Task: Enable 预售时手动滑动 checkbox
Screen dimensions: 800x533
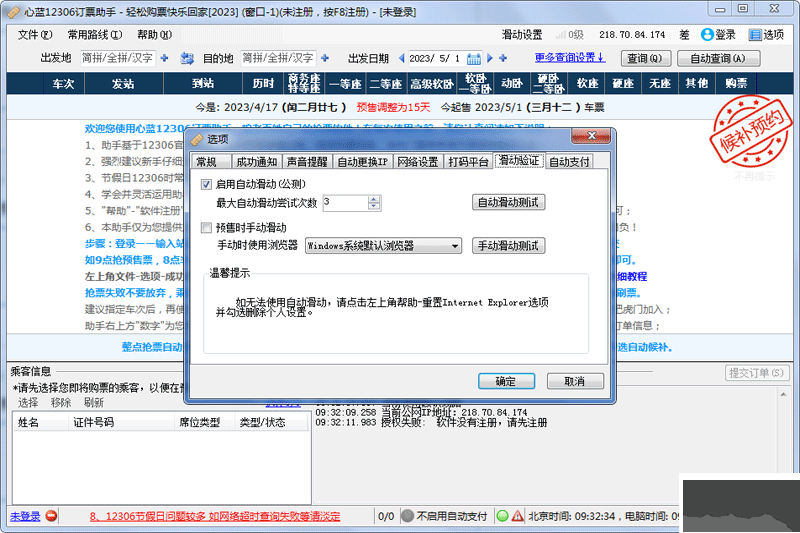Action: pos(206,227)
